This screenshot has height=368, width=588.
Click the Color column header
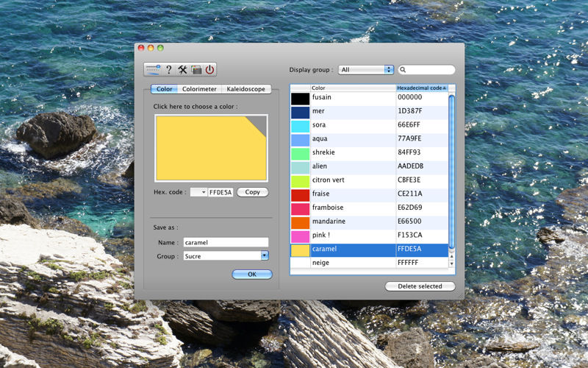point(354,88)
